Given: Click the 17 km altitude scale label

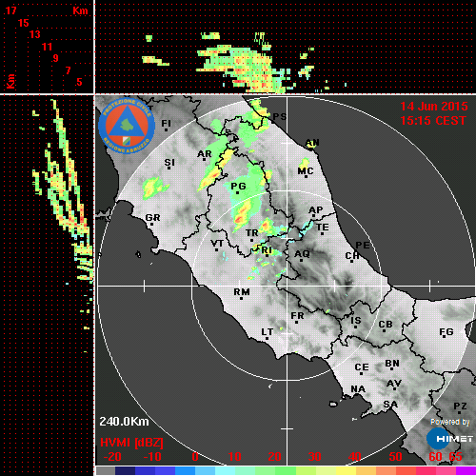Looking at the screenshot, I should coord(10,10).
